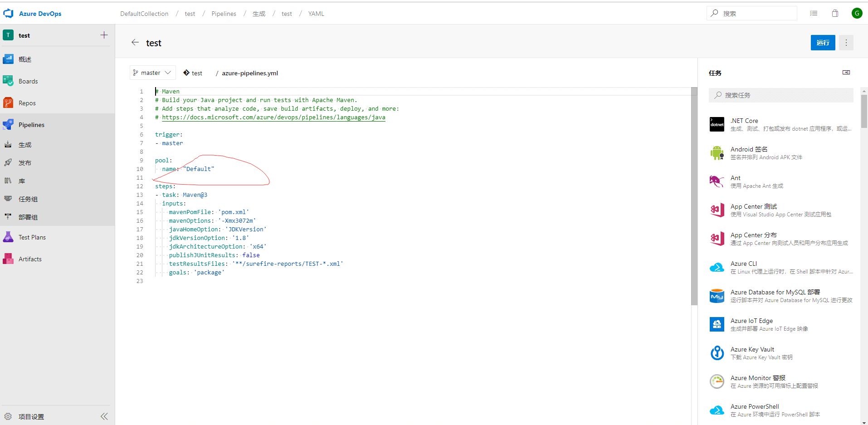Collapse the left sidebar with double chevron

(x=104, y=416)
